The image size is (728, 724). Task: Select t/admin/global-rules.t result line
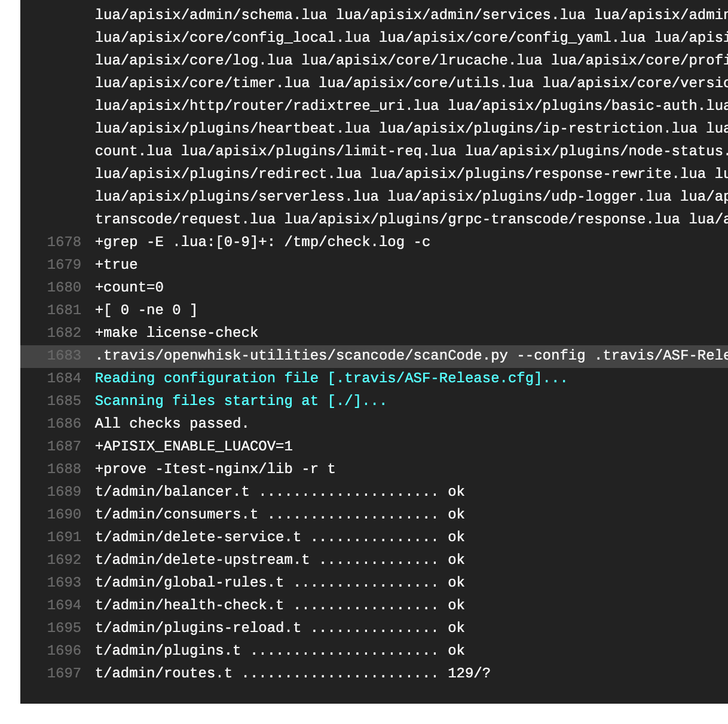(x=280, y=582)
